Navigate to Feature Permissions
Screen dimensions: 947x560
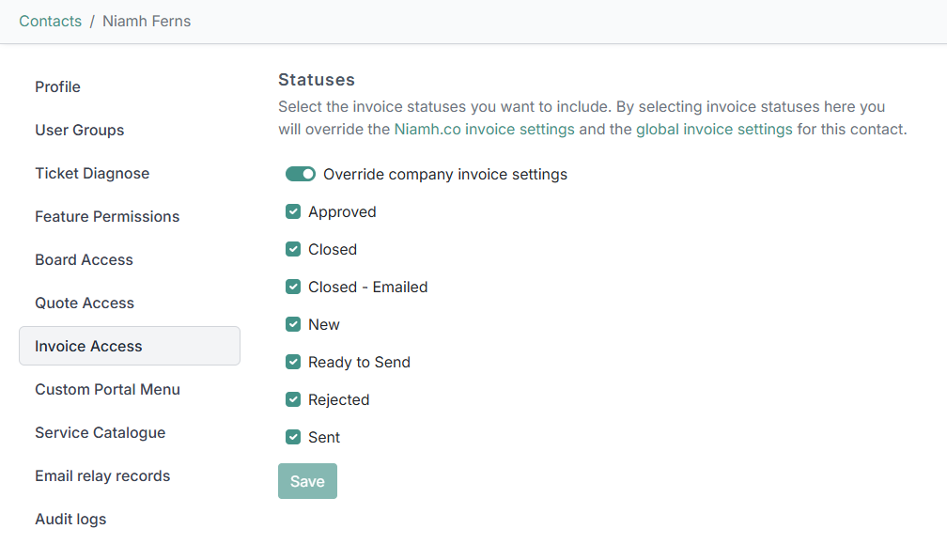pos(107,216)
